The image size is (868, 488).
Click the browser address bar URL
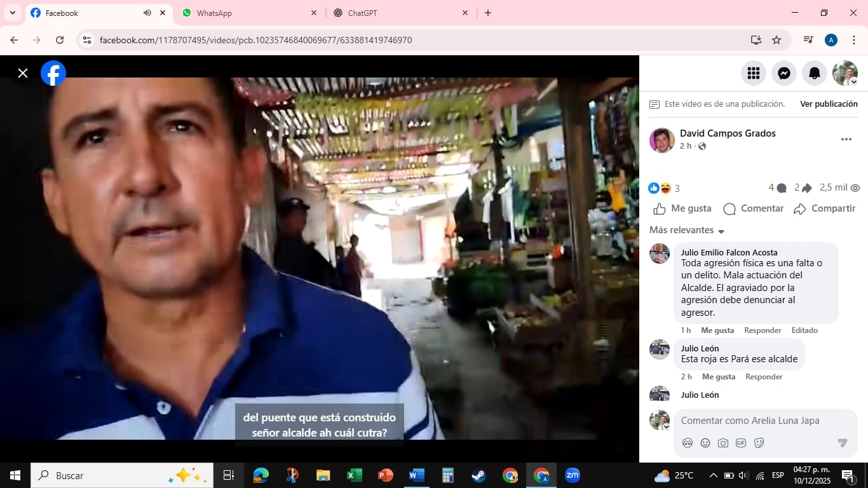click(254, 39)
